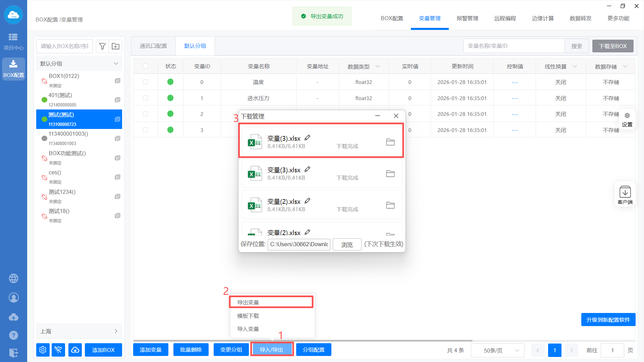Image resolution: width=644 pixels, height=362 pixels.
Task: Click rename pencil icon next to 变量(2).xlsx
Action: pyautogui.click(x=307, y=201)
